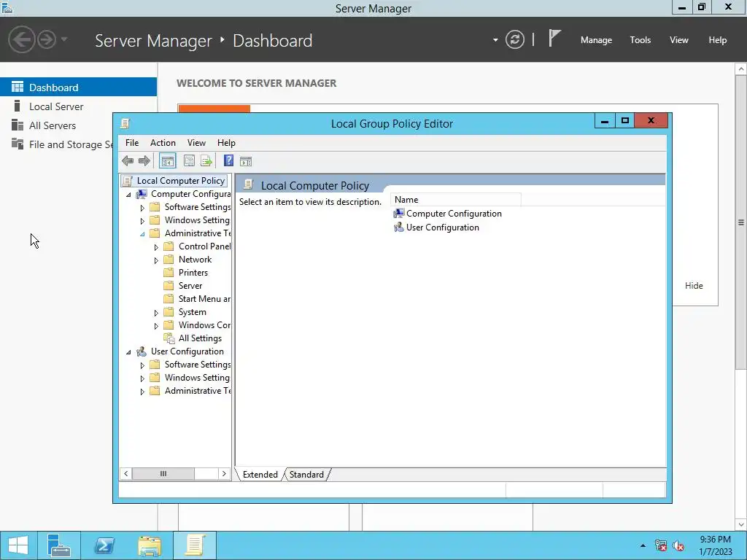Open Properties from the Group Policy toolbar
The image size is (747, 560).
click(189, 161)
